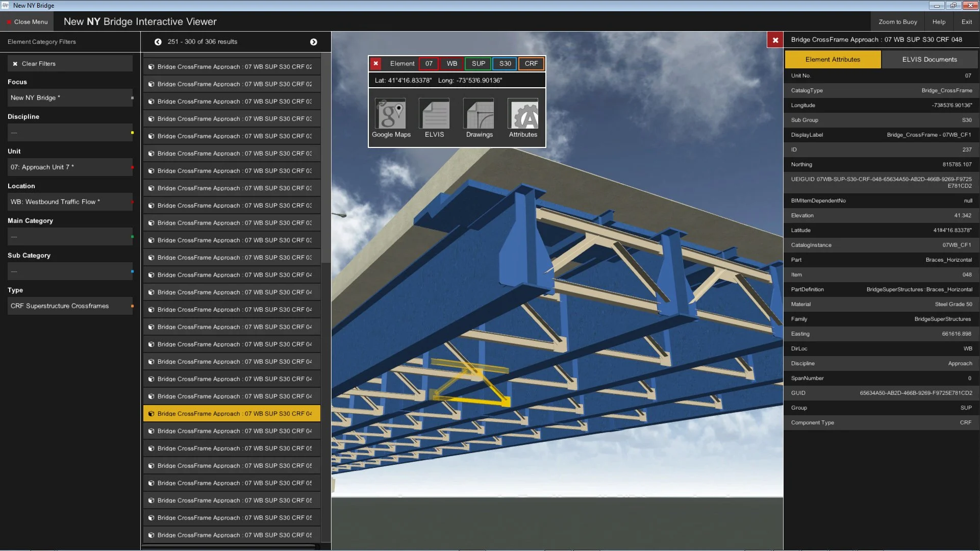Close the attributes panel red X
The width and height of the screenshot is (980, 551).
[x=775, y=40]
